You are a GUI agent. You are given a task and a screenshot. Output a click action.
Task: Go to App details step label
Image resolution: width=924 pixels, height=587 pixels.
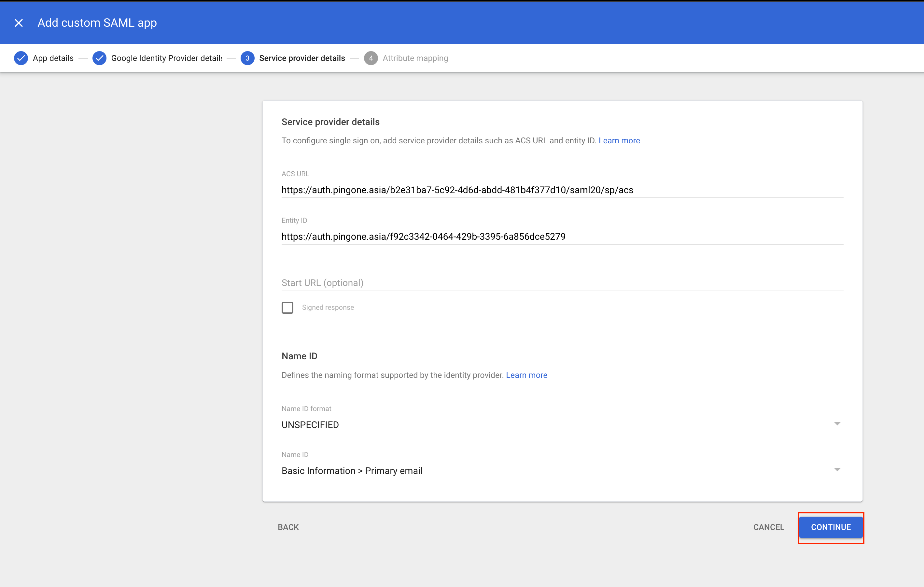[53, 58]
